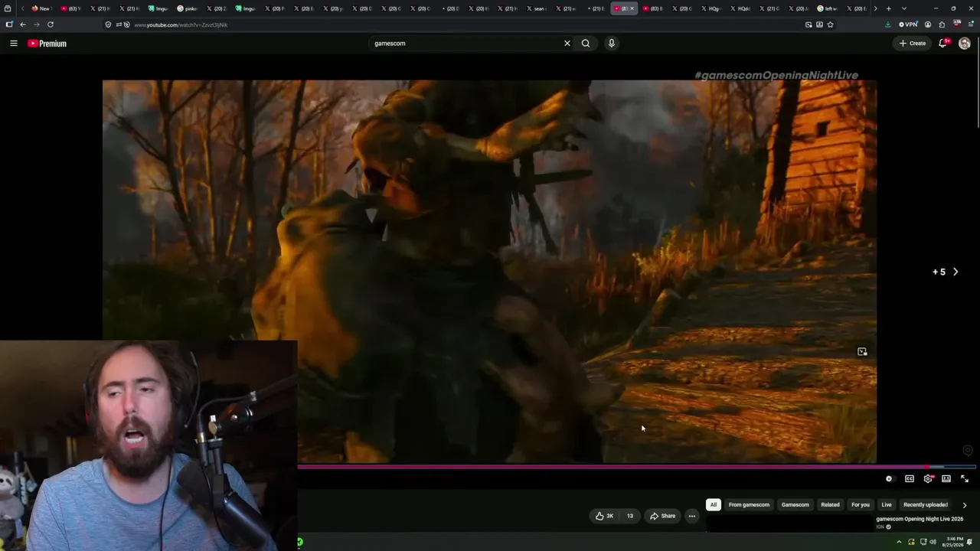Viewport: 980px width, 551px height.
Task: Open the browser account profile icon
Action: pos(928,24)
